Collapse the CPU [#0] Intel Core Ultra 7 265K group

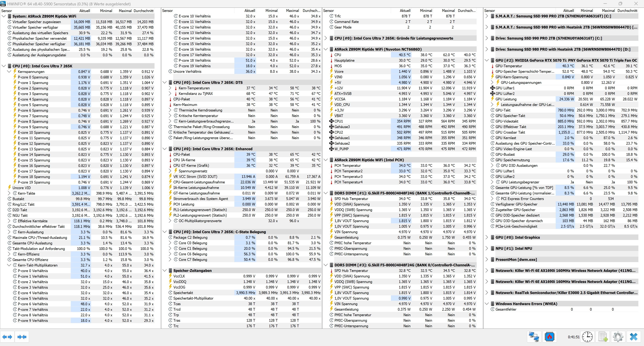(x=4, y=66)
